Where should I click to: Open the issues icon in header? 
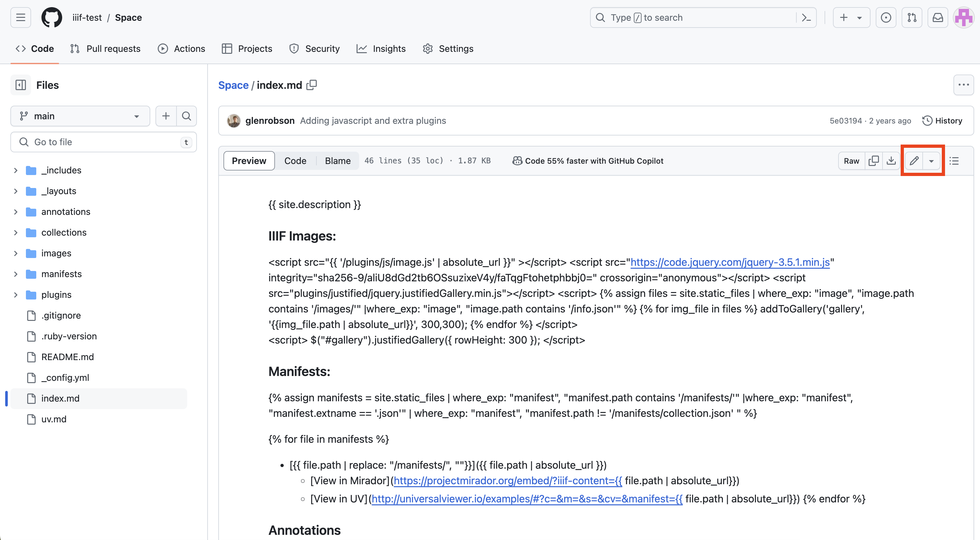(886, 18)
